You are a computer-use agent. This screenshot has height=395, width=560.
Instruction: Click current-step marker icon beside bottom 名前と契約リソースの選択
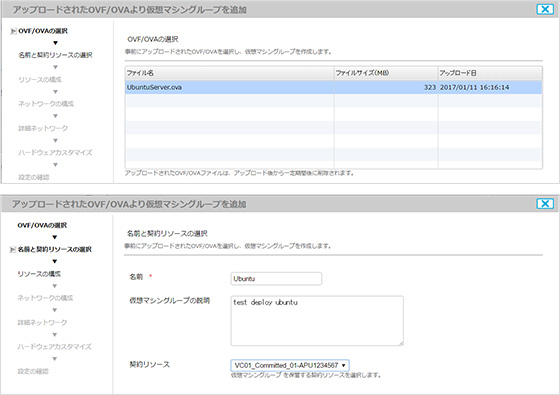(x=12, y=249)
